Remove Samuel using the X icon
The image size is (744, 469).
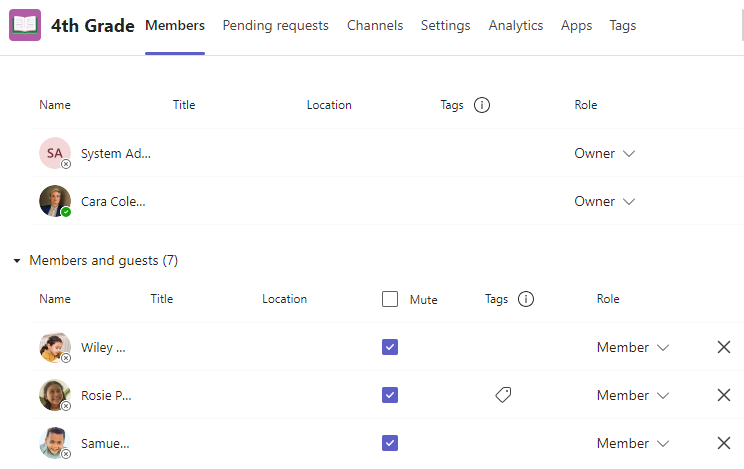724,443
